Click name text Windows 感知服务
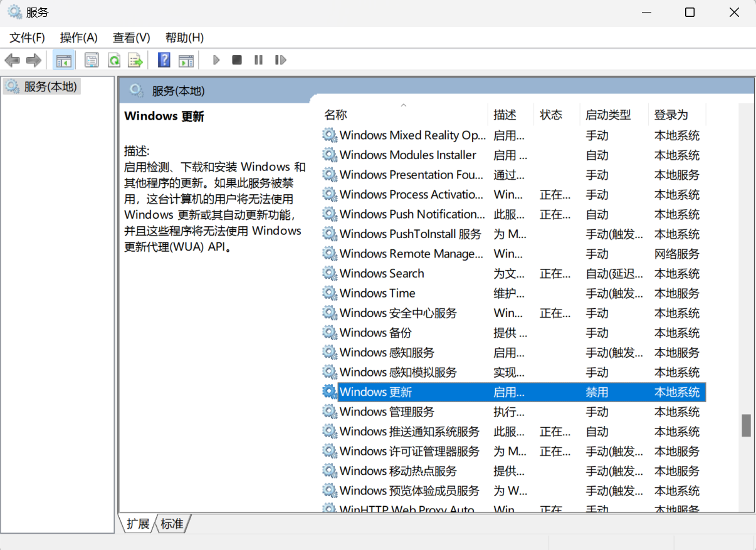This screenshot has height=550, width=756. click(x=387, y=352)
